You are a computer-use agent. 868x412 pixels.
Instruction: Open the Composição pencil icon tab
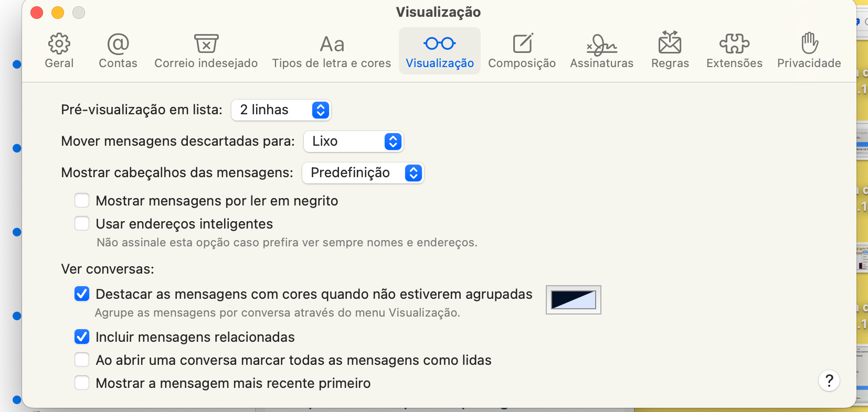(x=522, y=44)
